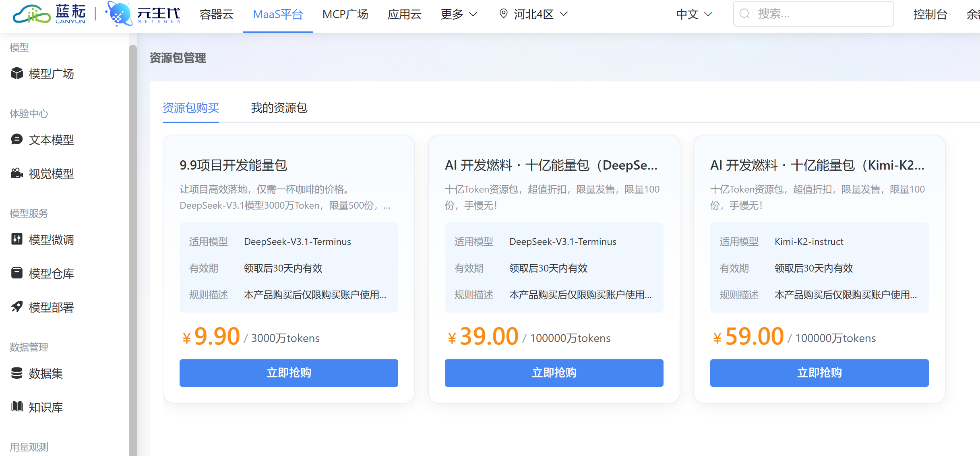Screen dimensions: 980x456
Task: Click the AI 开发燃料 Kimi-K2 card title
Action: [817, 165]
